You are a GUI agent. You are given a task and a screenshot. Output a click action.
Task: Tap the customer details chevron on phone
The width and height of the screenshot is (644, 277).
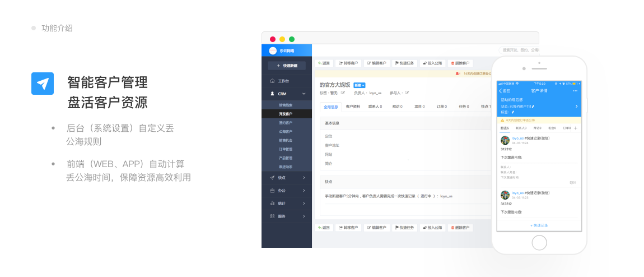tap(576, 106)
